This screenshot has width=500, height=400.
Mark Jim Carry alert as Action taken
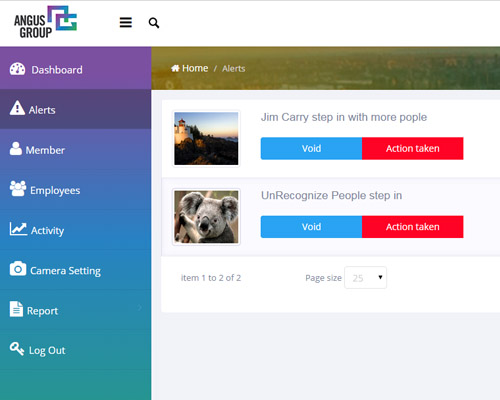[413, 148]
